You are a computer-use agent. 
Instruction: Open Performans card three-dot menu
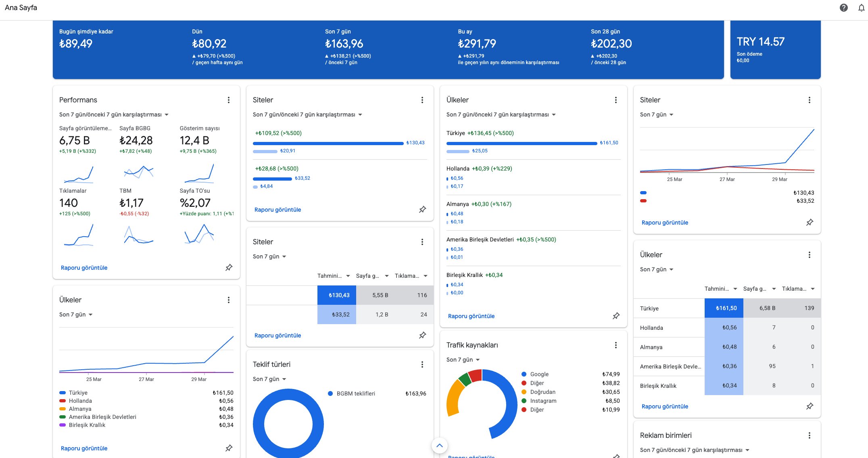pyautogui.click(x=229, y=100)
